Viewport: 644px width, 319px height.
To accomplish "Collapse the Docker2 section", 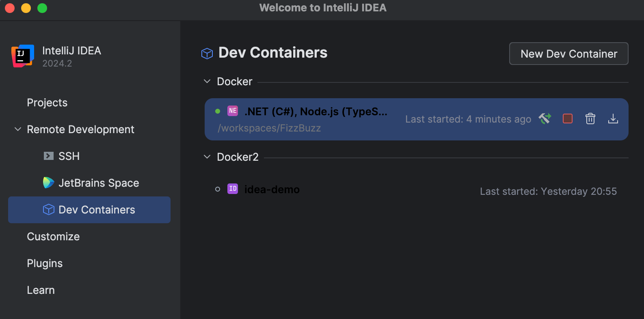I will tap(207, 157).
